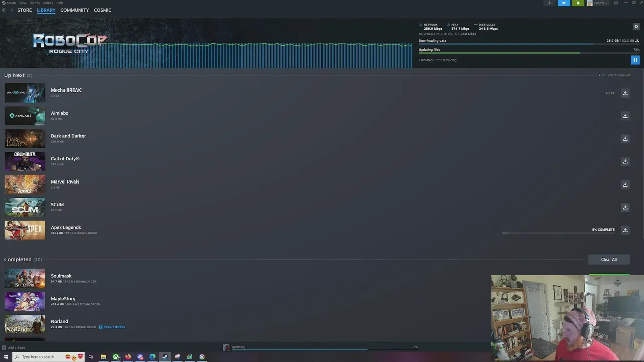644x362 pixels.
Task: Open the blue announcements megaphone icon
Action: tap(563, 3)
